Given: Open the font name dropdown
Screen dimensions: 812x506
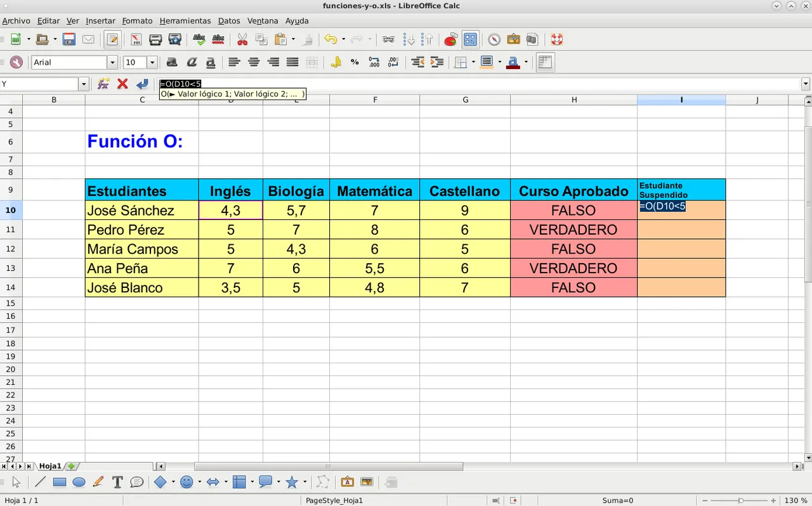Looking at the screenshot, I should click(112, 62).
